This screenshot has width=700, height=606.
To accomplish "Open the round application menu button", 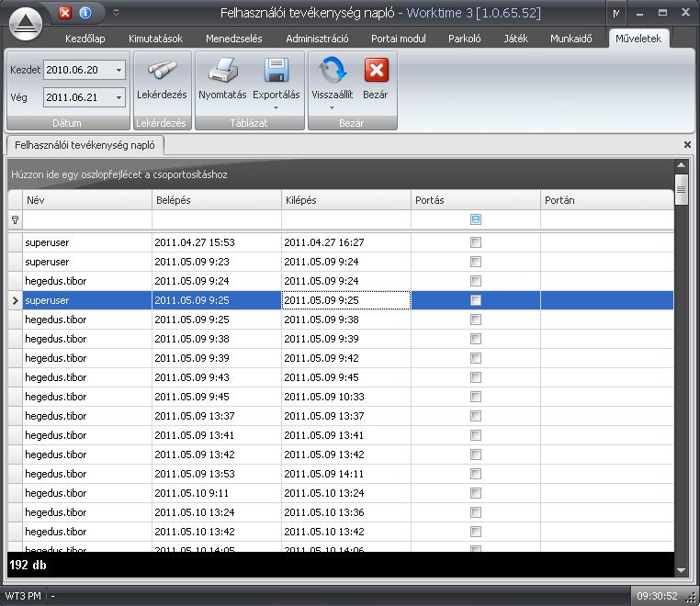I will click(26, 24).
